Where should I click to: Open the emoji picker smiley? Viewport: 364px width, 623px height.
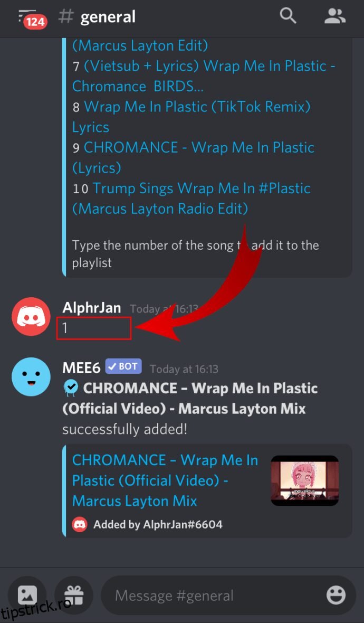click(336, 595)
